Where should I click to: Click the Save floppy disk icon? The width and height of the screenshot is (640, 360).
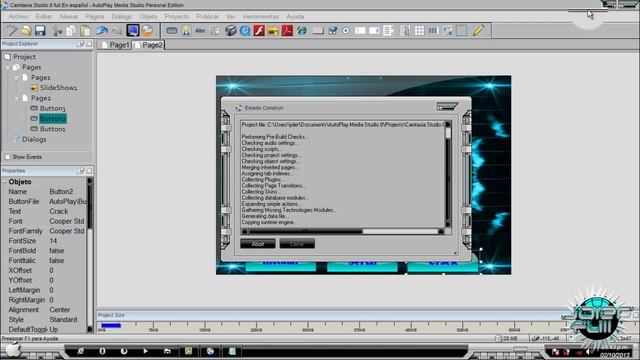point(40,31)
